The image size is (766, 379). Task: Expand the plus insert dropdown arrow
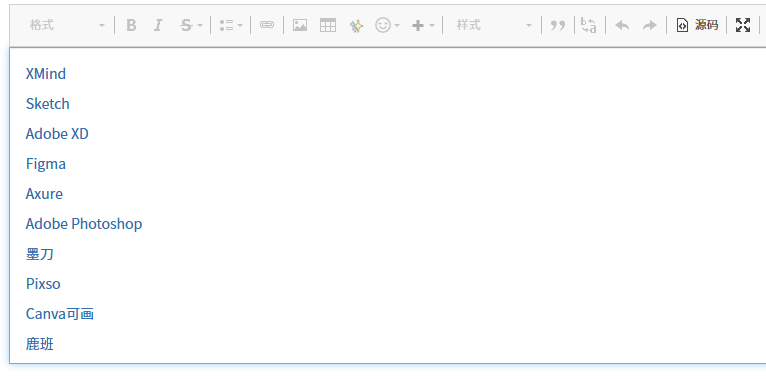coord(432,25)
